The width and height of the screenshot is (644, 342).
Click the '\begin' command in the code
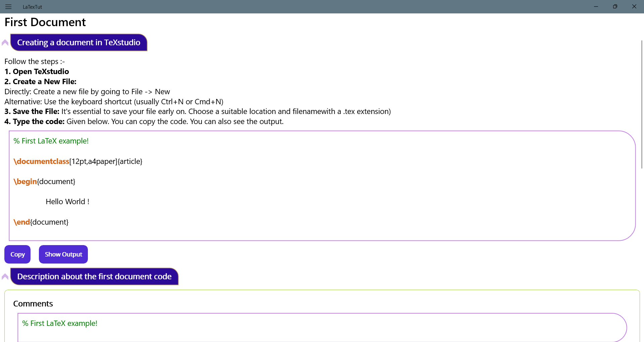point(25,182)
